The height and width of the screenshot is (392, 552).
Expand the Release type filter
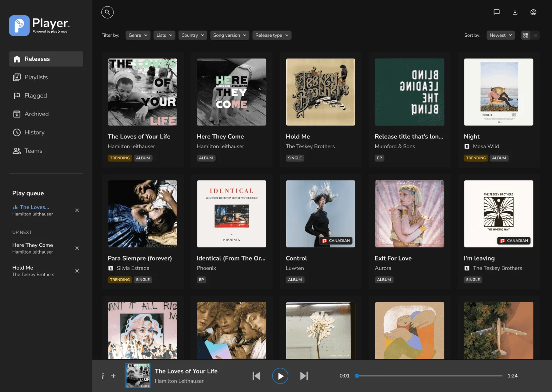click(x=272, y=35)
